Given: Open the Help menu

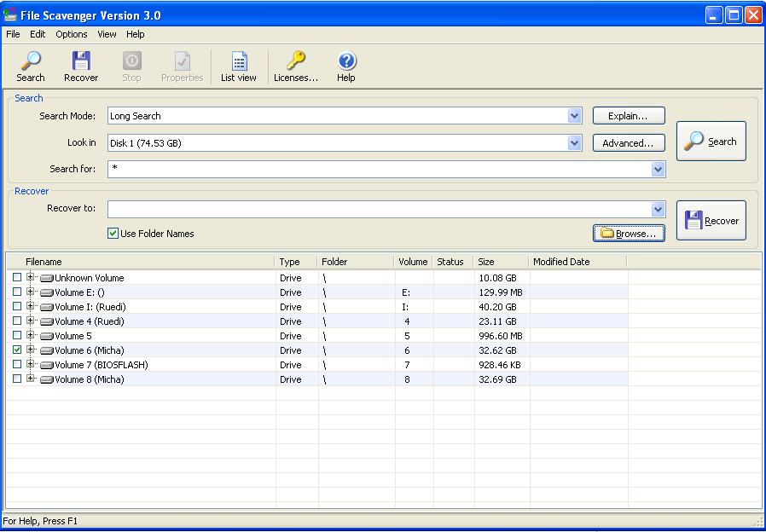Looking at the screenshot, I should pyautogui.click(x=136, y=34).
